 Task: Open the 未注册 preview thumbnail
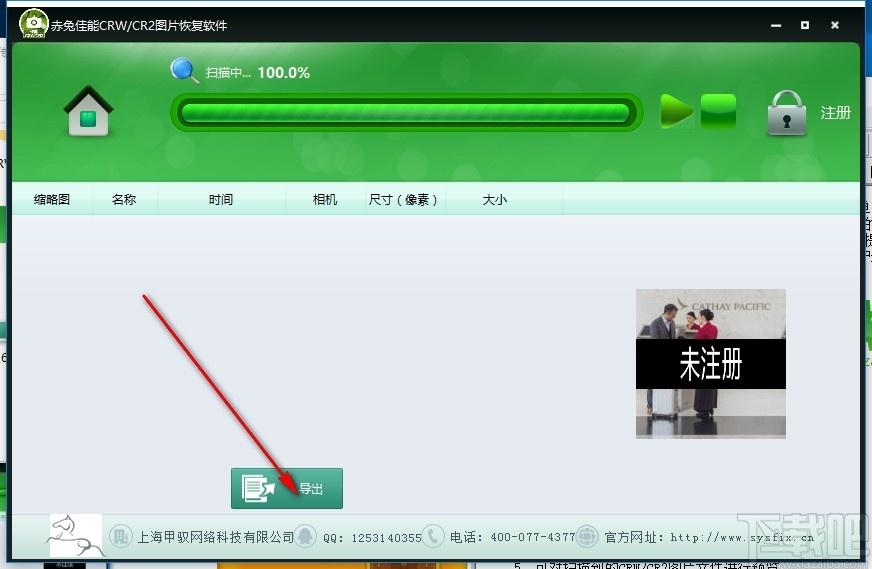(x=711, y=364)
